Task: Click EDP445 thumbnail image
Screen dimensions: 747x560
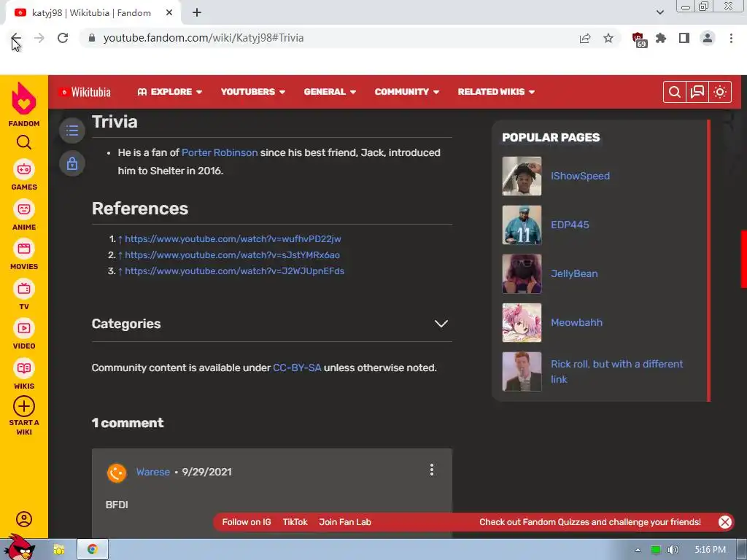Action: click(x=522, y=225)
